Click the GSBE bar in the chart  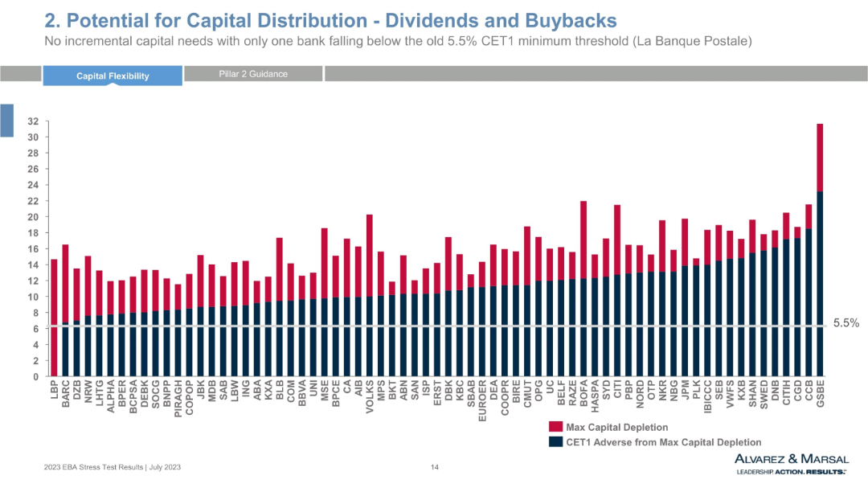point(820,250)
